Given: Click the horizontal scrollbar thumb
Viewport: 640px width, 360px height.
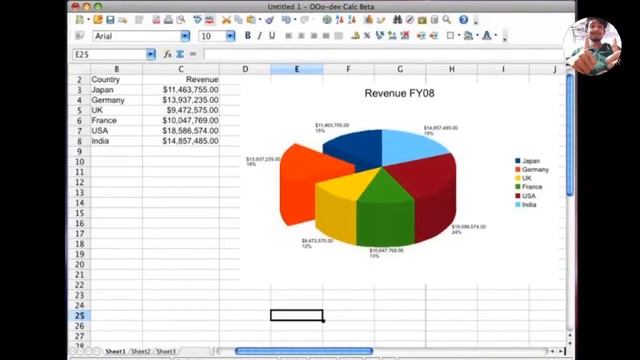Looking at the screenshot, I should pyautogui.click(x=304, y=351).
